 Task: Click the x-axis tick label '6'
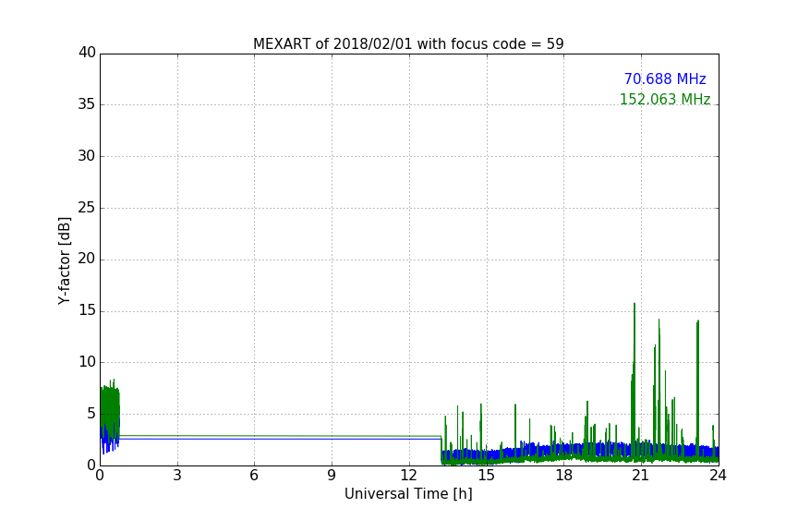point(254,476)
